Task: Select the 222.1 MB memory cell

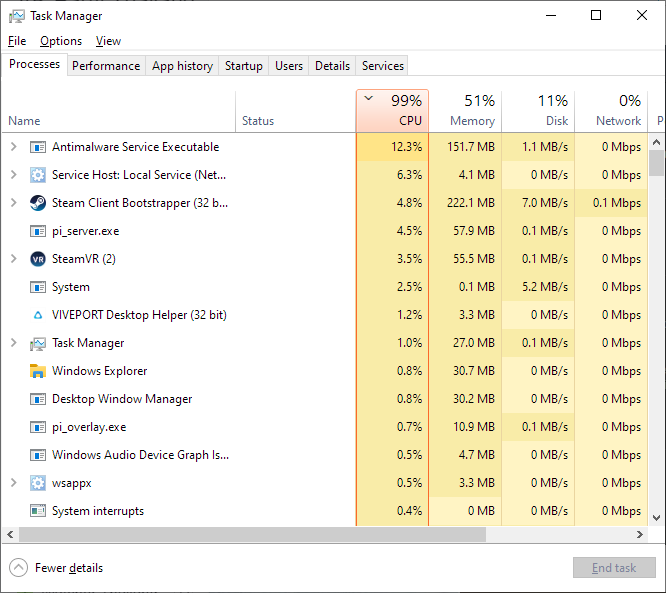Action: point(465,203)
